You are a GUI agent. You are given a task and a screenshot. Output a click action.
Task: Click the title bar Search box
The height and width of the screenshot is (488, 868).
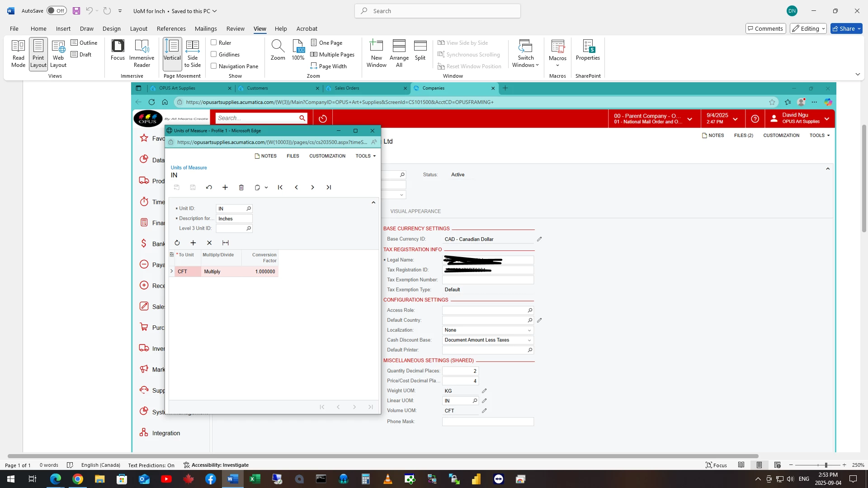click(x=438, y=11)
